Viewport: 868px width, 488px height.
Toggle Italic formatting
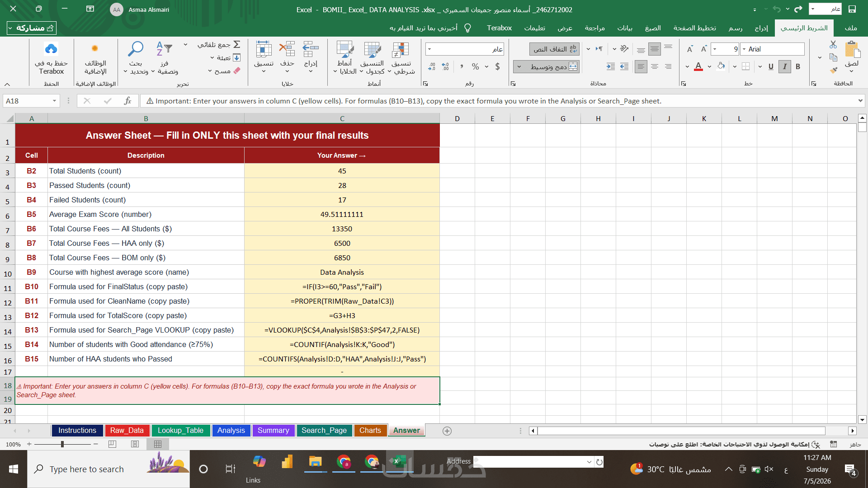[785, 67]
